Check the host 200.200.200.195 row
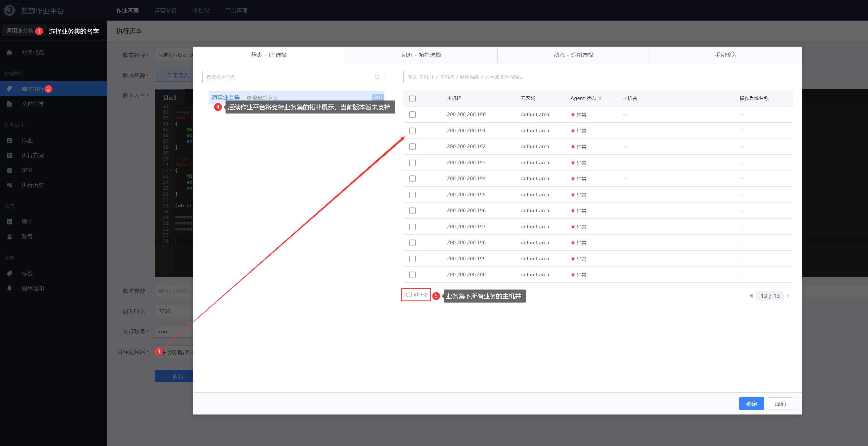Screen dimensions: 868x446 [x=413, y=195]
